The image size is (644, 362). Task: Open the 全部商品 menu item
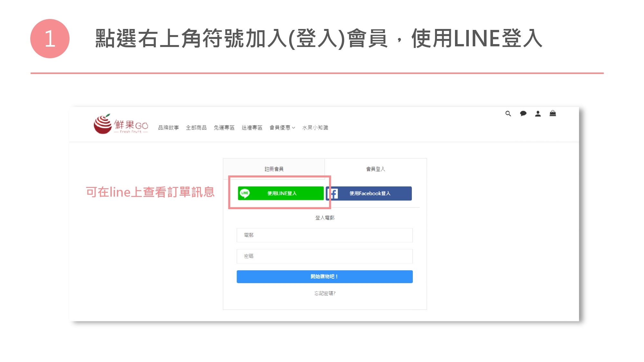point(196,128)
